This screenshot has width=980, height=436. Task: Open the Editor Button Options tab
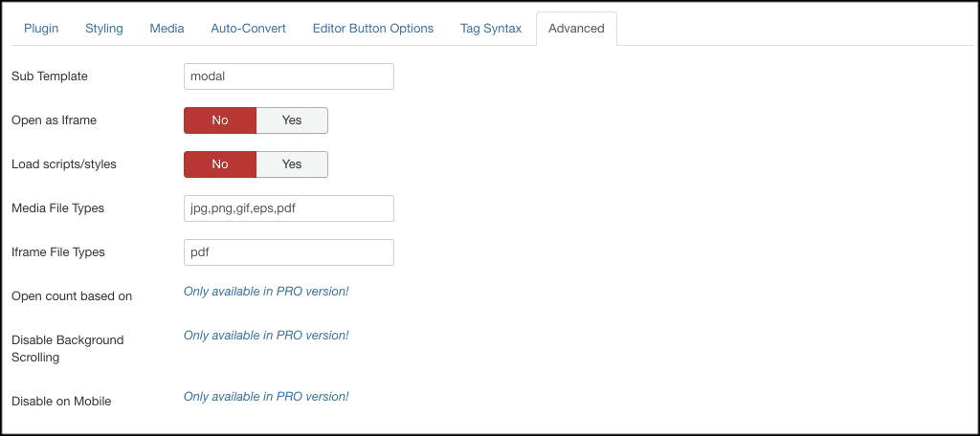coord(373,29)
